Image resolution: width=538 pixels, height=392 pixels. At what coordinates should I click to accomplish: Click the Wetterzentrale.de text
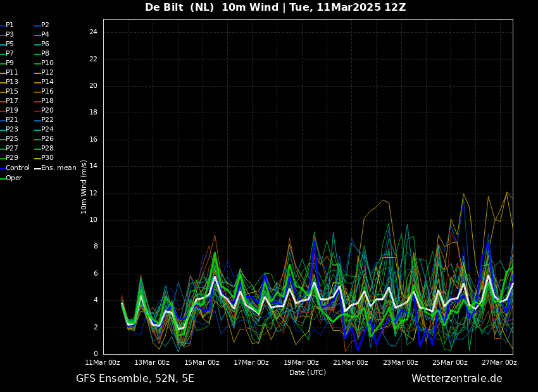[457, 379]
